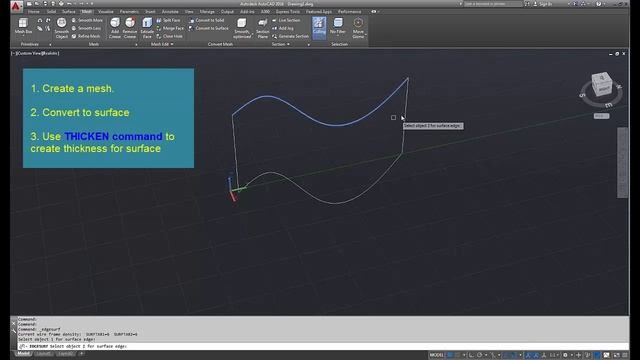Select the Add Crease tool
This screenshot has width=640, height=360.
(x=115, y=28)
